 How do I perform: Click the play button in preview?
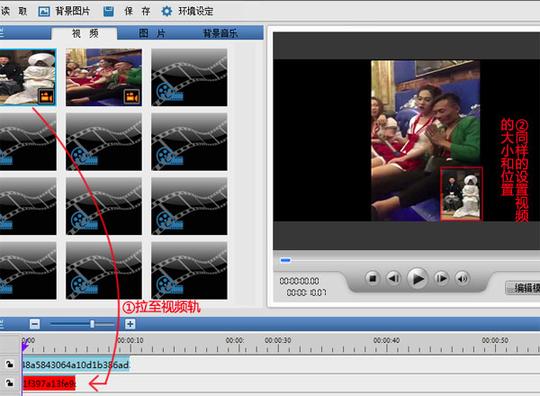click(x=418, y=278)
